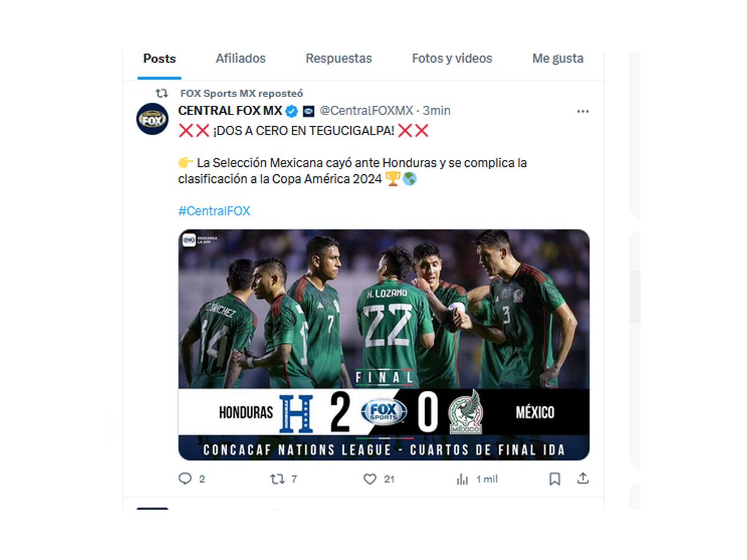Image resolution: width=747 pixels, height=560 pixels.
Task: Open the post options via the three-dot menu
Action: pyautogui.click(x=583, y=111)
